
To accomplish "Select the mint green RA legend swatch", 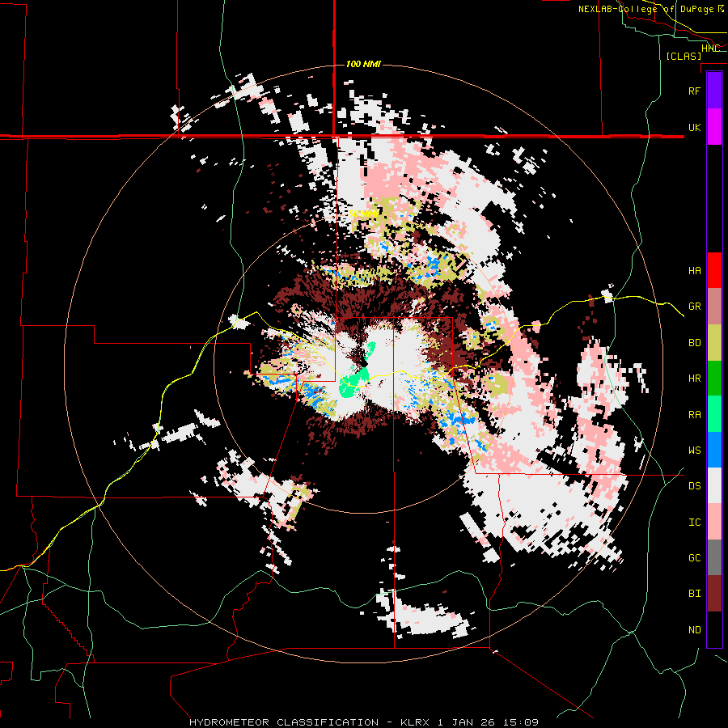I will 714,414.
